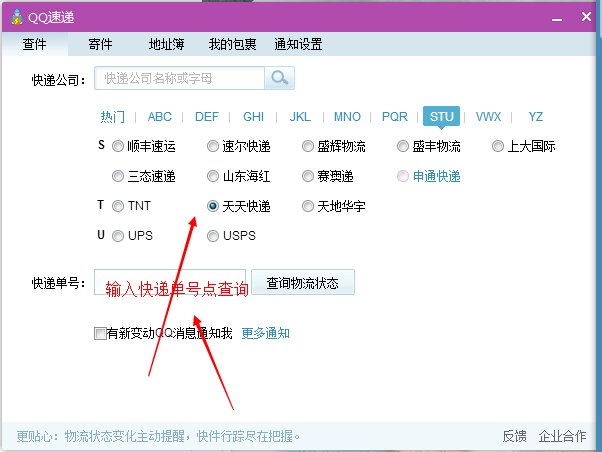The width and height of the screenshot is (602, 452).
Task: Enable 有新变动QQ消息通知我 checkbox
Action: [x=100, y=333]
